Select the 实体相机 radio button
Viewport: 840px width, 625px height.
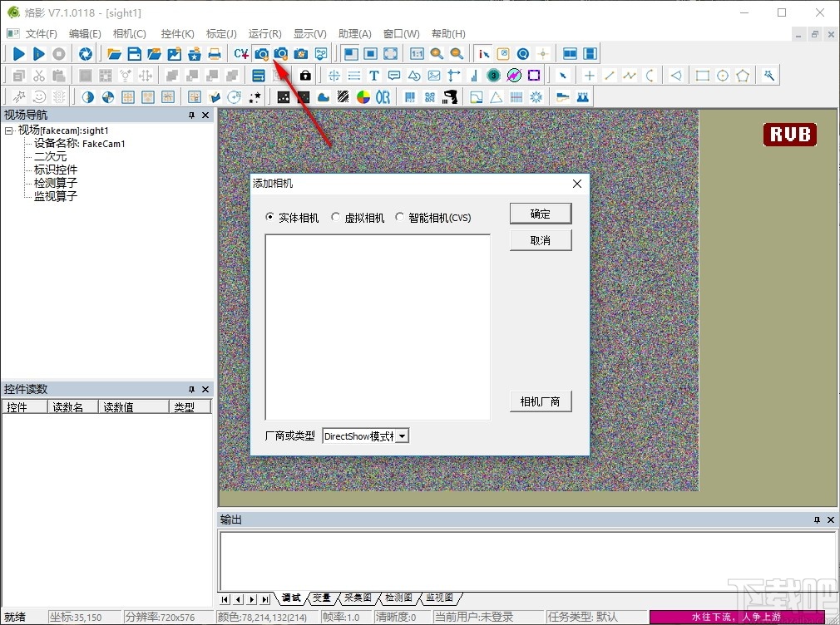point(269,218)
